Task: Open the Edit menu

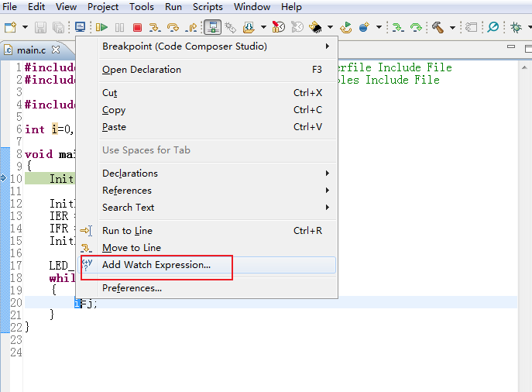Action: click(36, 7)
